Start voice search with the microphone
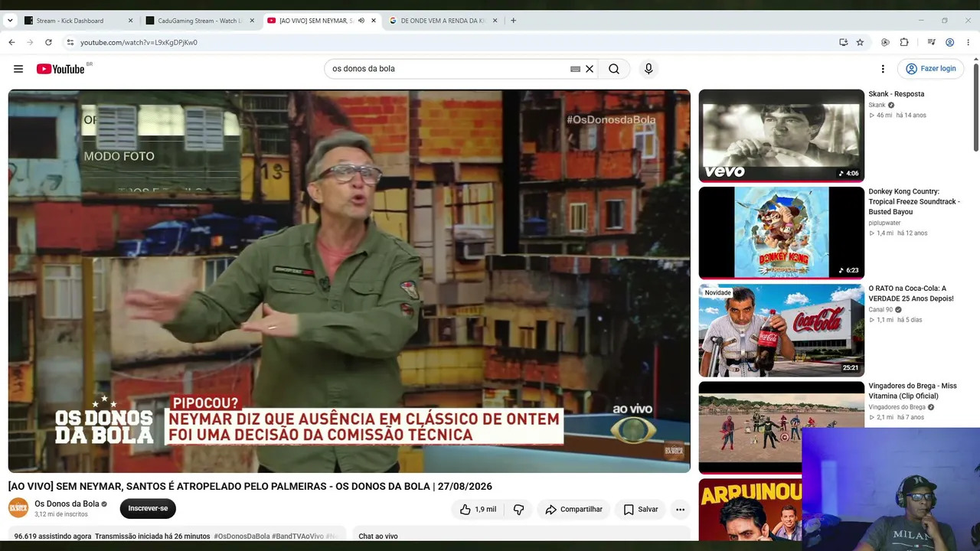 [x=648, y=69]
